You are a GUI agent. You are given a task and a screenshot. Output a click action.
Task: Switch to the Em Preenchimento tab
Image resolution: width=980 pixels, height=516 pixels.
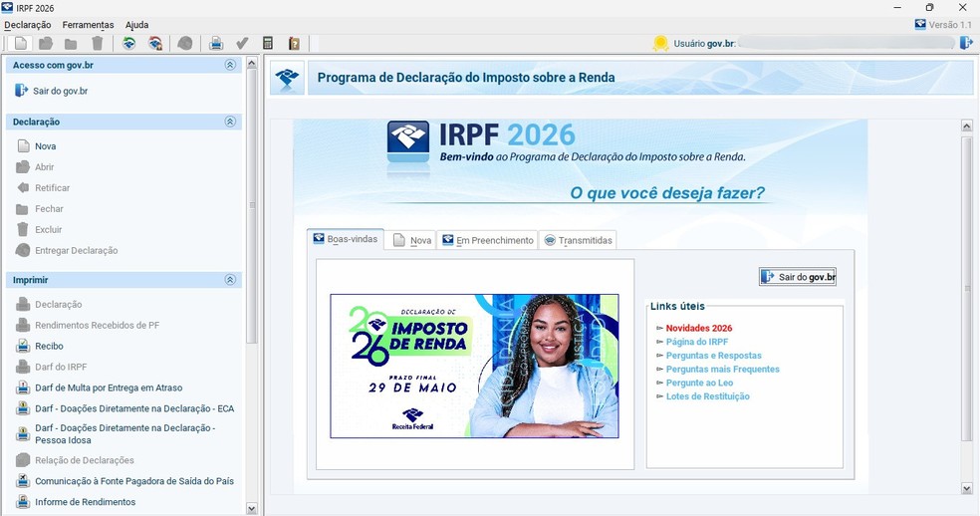click(487, 240)
